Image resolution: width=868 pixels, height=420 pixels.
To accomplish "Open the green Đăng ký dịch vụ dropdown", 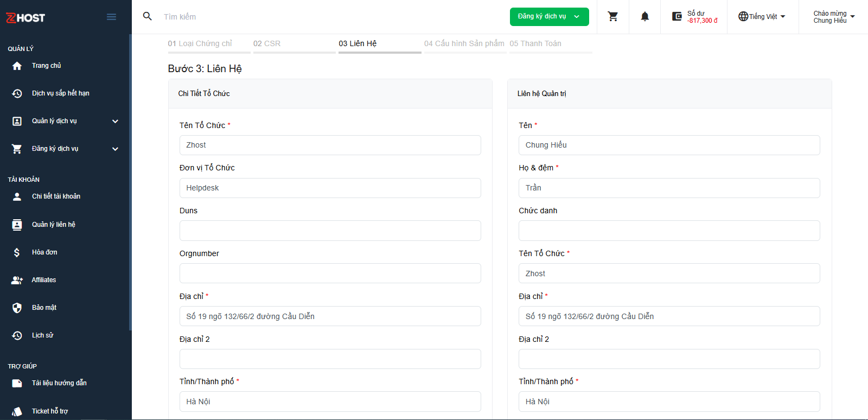I will click(549, 16).
